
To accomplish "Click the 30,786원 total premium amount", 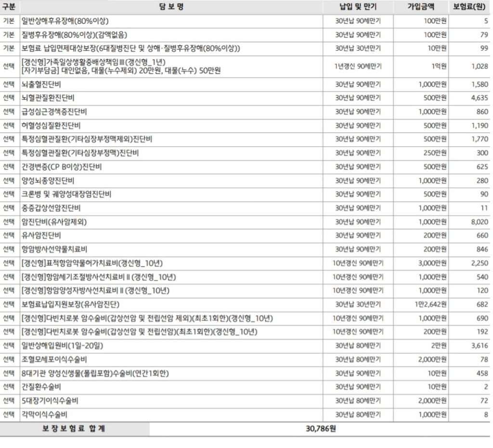I will pos(320,429).
